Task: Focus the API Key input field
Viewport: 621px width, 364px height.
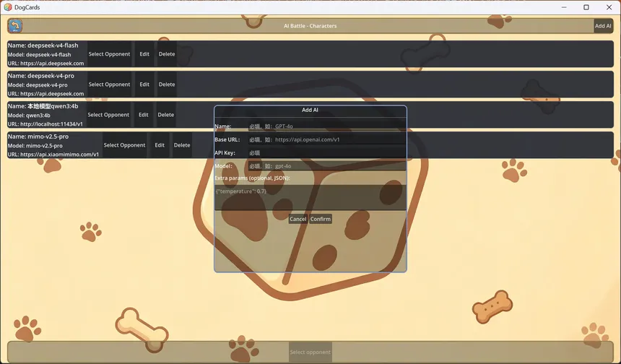Action: click(x=326, y=152)
